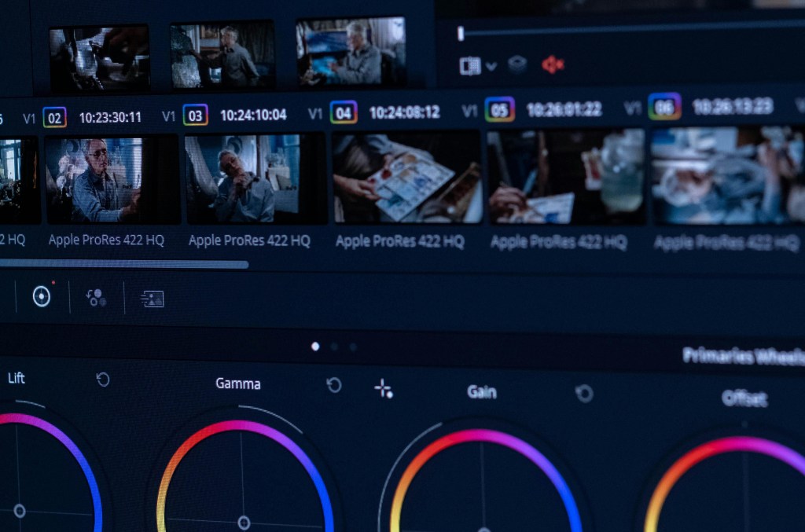Reset the Gain wheel
Viewport: 805px width, 532px height.
point(583,393)
